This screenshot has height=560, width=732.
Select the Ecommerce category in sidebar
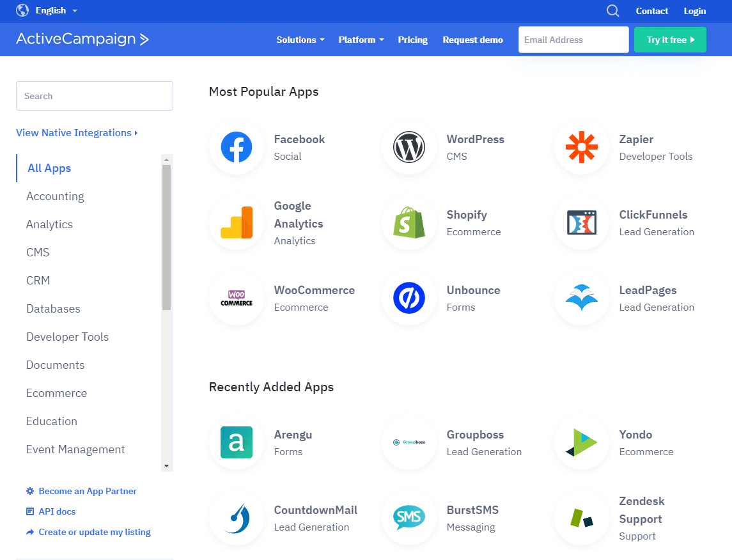tap(56, 393)
